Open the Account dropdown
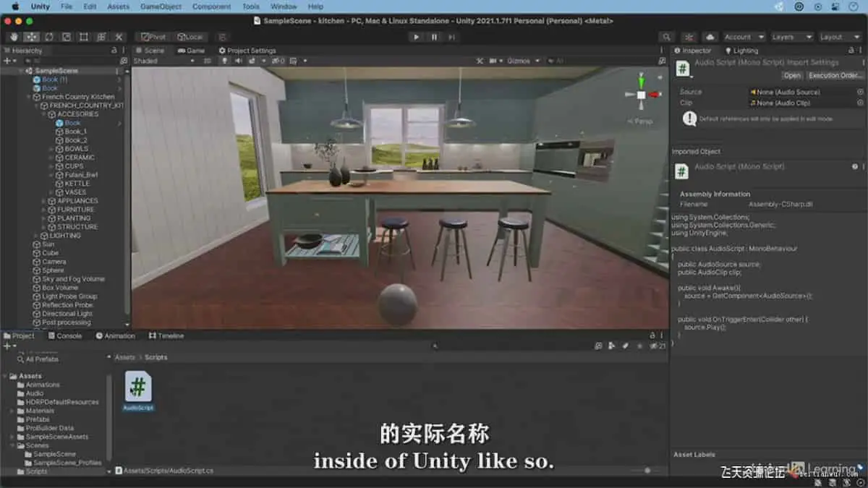 (x=743, y=37)
